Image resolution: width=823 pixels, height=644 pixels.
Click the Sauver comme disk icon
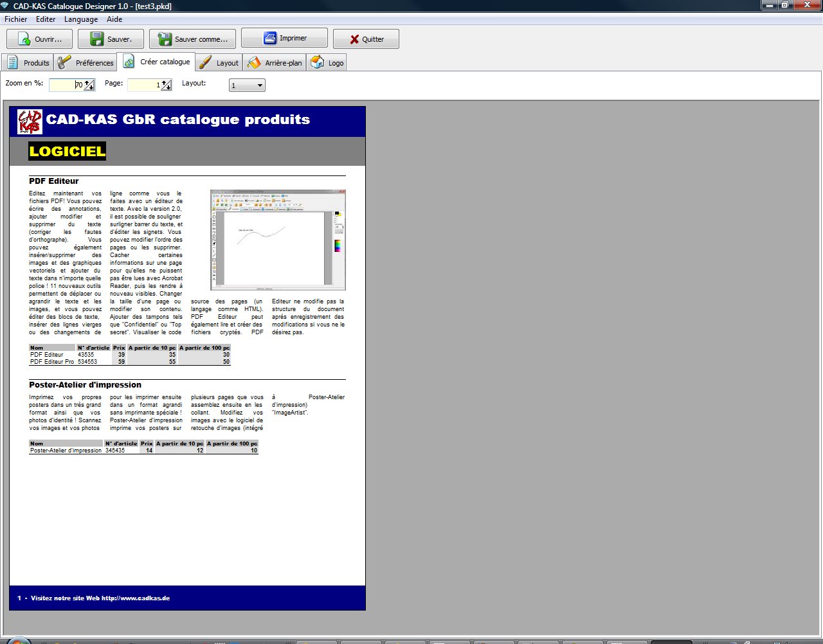point(165,39)
